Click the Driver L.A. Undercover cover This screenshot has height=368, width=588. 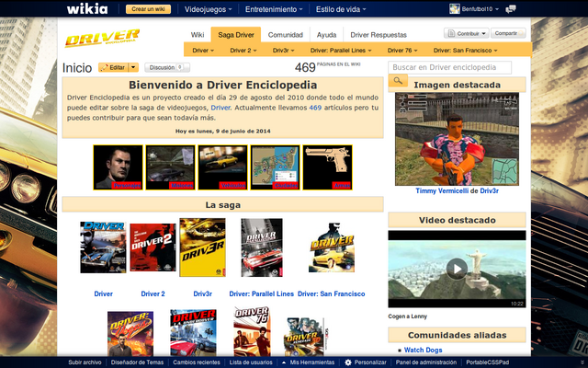193,333
